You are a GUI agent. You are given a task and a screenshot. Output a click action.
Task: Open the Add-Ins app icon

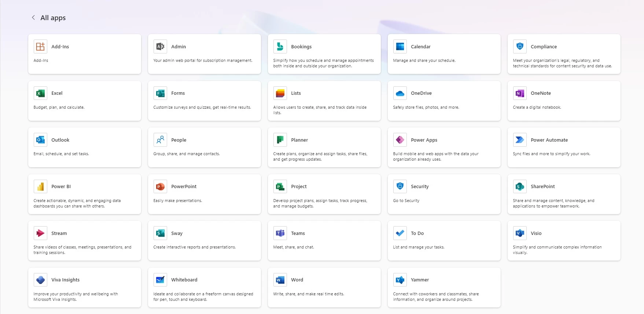(40, 46)
